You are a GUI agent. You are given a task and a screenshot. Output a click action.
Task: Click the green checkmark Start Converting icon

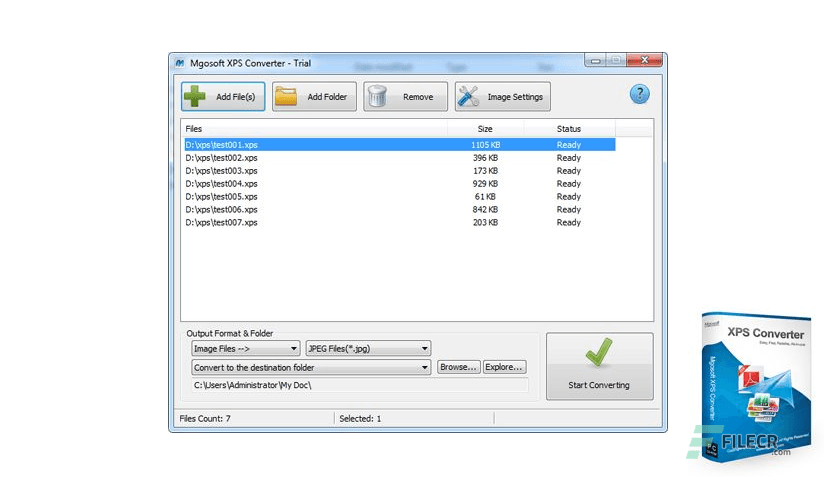599,352
